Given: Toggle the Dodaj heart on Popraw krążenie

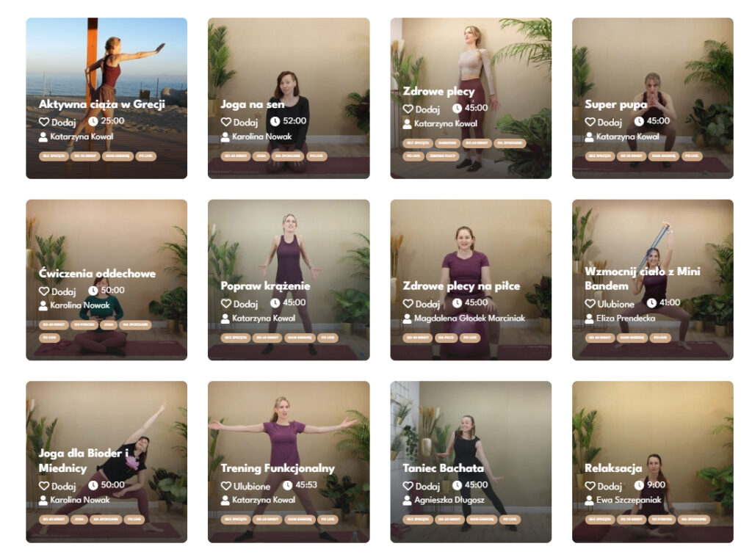Looking at the screenshot, I should point(226,304).
